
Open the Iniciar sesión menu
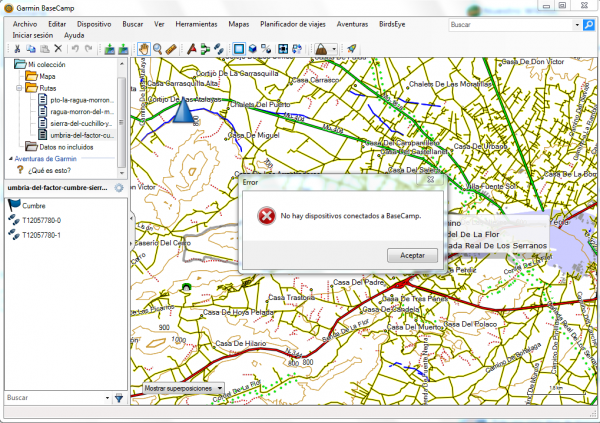click(33, 35)
